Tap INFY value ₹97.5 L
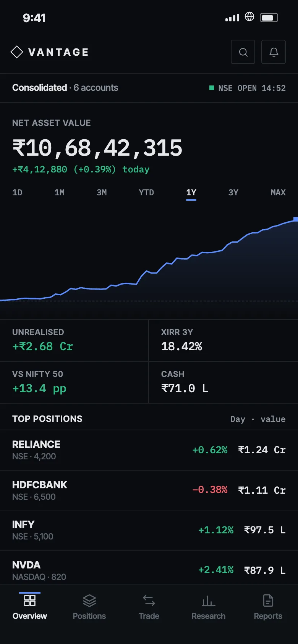Image resolution: width=298 pixels, height=644 pixels. click(x=265, y=530)
